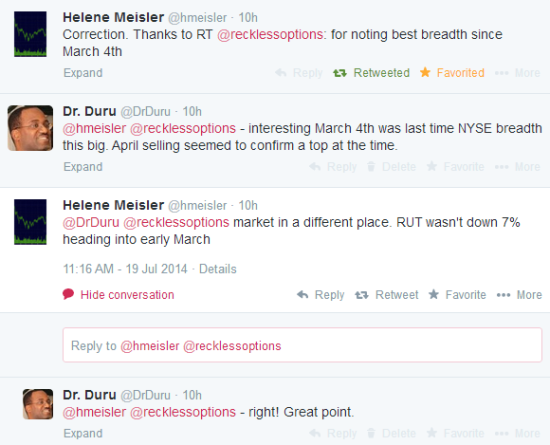Screen dimensions: 550x445
Task: Toggle Favorite on Dr. Duru's April selling tweet
Action: coord(455,167)
